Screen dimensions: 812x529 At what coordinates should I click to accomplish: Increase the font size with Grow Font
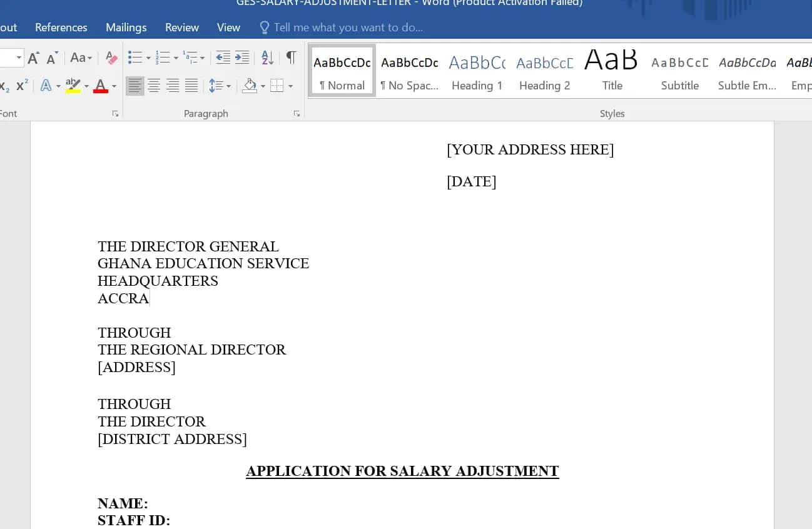click(x=34, y=58)
